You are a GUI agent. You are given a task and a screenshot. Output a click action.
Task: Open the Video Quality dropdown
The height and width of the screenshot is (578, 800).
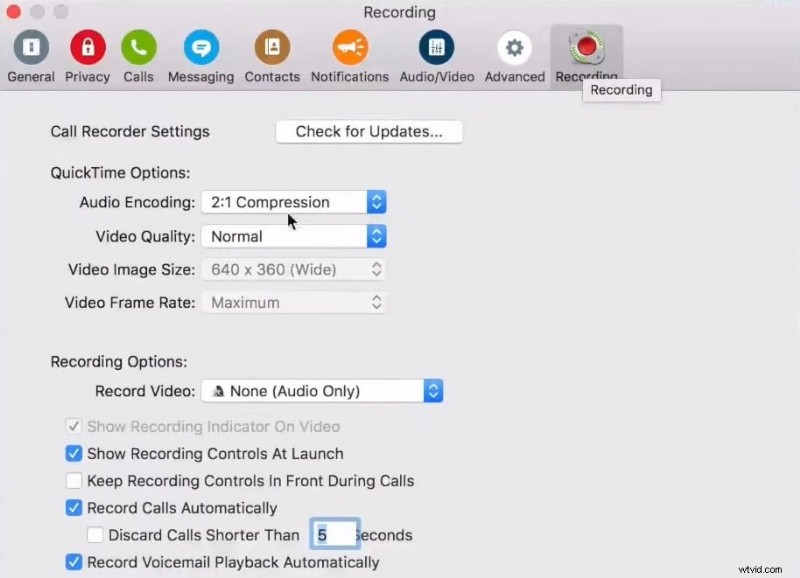click(293, 236)
